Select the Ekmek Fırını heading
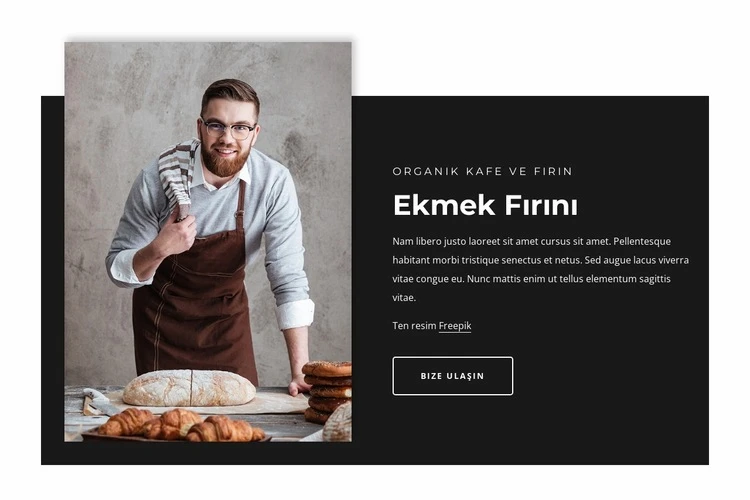 (485, 205)
